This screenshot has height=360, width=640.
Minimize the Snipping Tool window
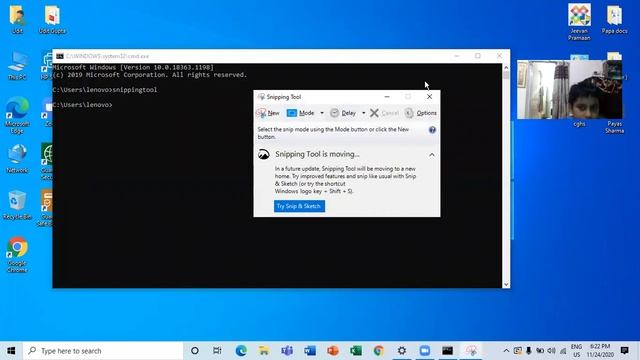tap(387, 97)
